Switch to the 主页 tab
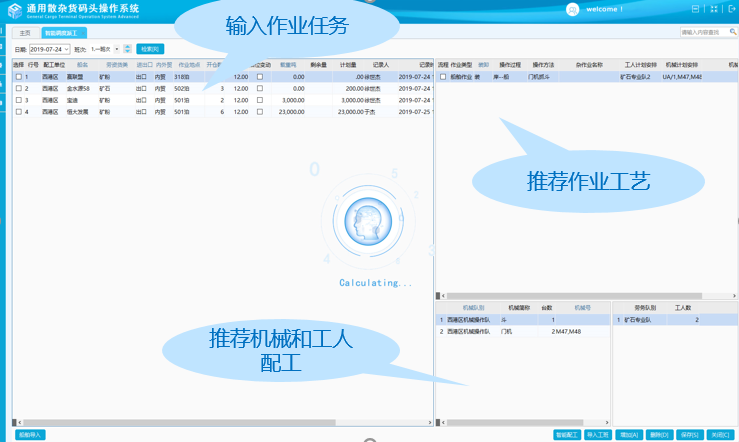This screenshot has width=739, height=442. click(x=26, y=33)
